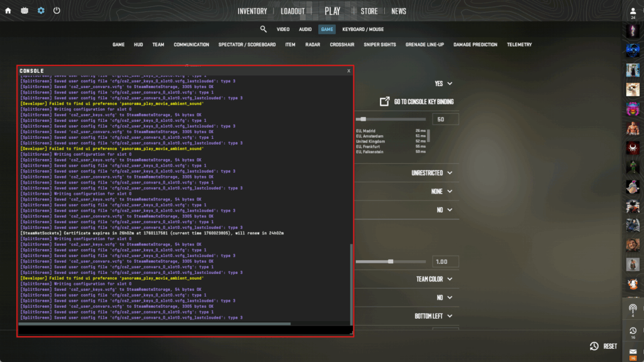
Task: Open the YES dropdown
Action: [x=443, y=84]
